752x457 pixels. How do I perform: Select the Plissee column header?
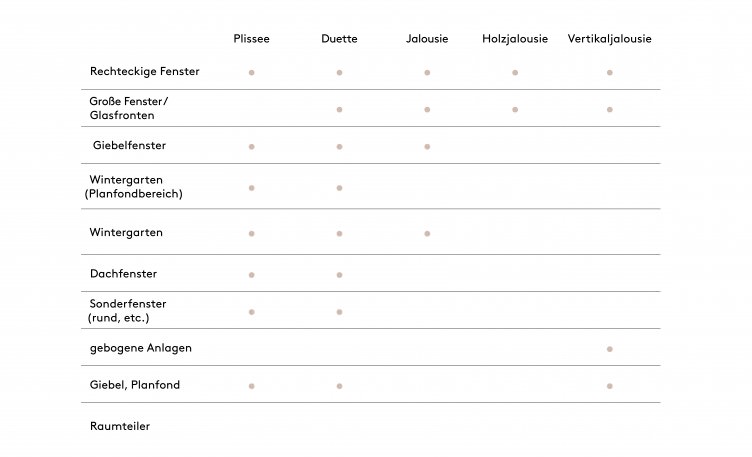pyautogui.click(x=251, y=39)
